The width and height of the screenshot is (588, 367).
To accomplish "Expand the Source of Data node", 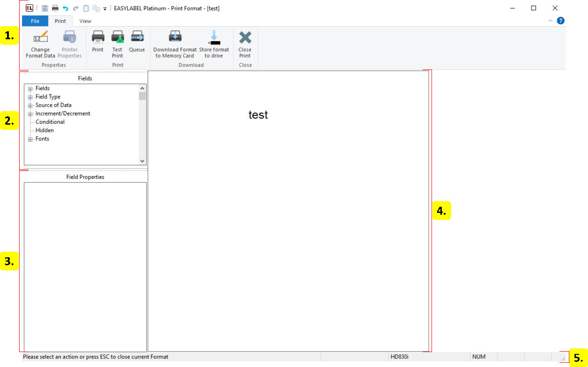I will [30, 106].
